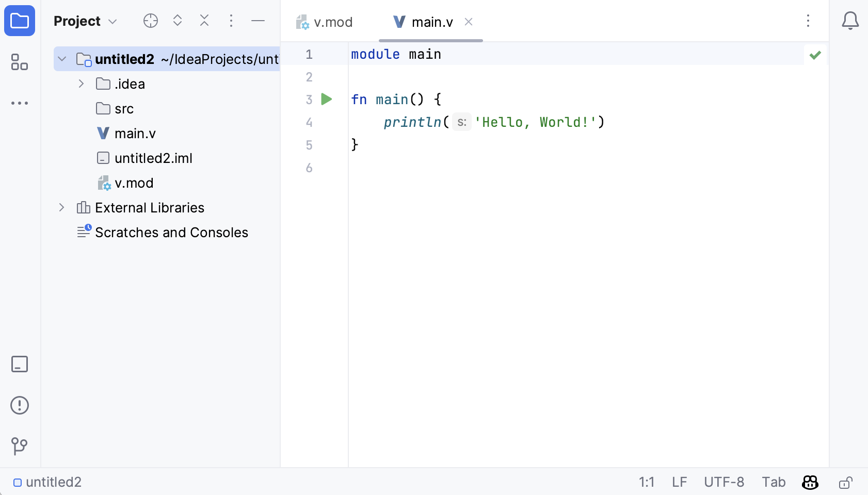Screen dimensions: 868x495
Task: Open the editor options kebab menu
Action: 808,21
